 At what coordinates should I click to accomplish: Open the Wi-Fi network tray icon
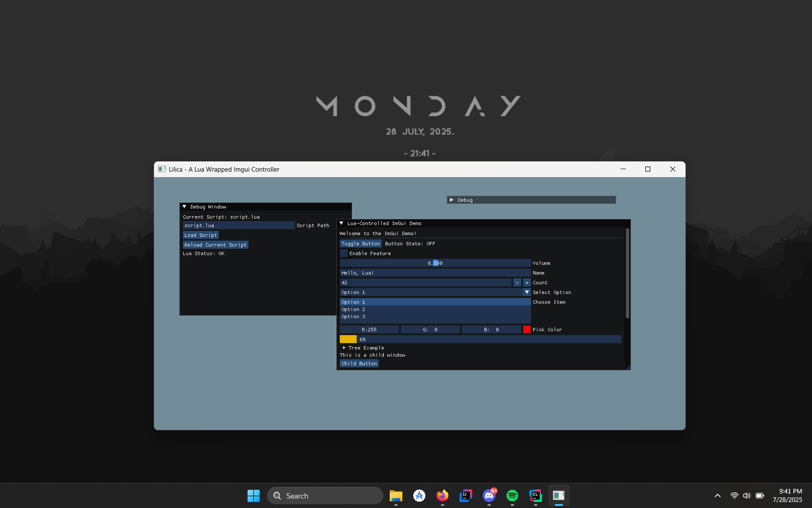pyautogui.click(x=734, y=496)
